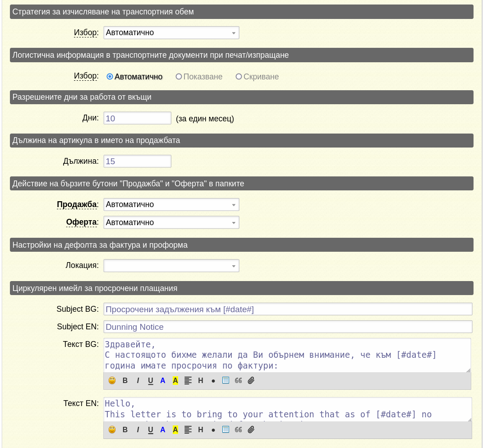
Task: Select the Показване radio option
Action: tap(179, 77)
